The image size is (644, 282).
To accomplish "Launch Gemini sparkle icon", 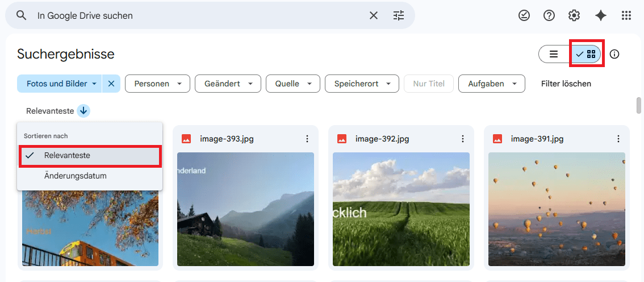I will click(601, 15).
